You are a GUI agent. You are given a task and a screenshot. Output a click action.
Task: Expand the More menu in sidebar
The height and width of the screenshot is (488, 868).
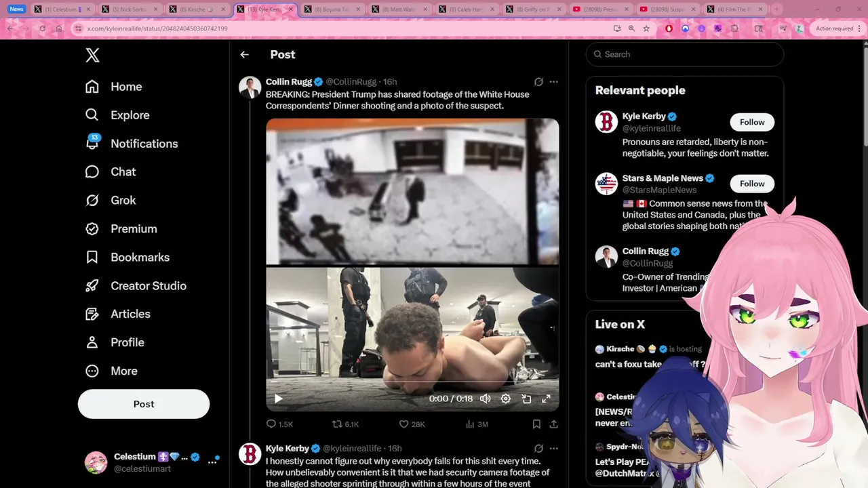click(x=111, y=371)
